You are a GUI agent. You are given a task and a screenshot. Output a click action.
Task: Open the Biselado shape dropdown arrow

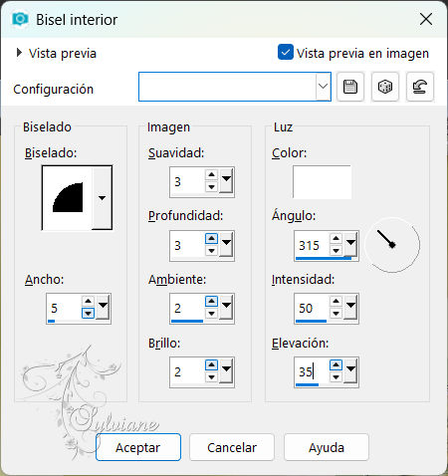(102, 198)
